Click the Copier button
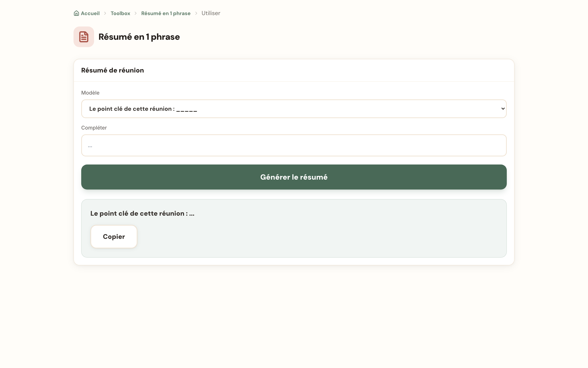This screenshot has width=588, height=368. (114, 237)
